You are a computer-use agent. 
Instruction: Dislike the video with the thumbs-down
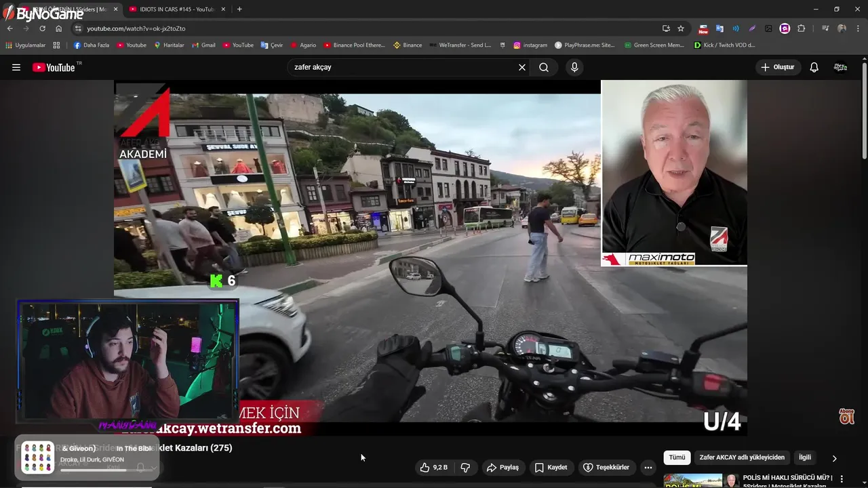pyautogui.click(x=465, y=467)
